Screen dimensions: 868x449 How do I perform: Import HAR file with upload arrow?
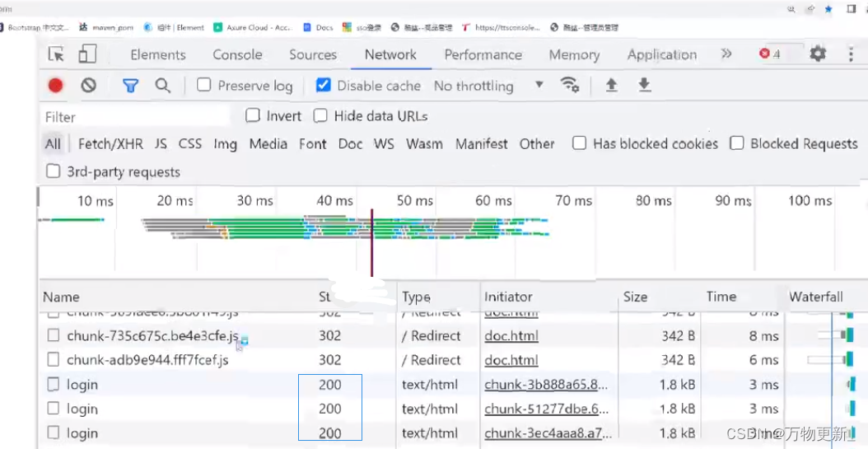pyautogui.click(x=611, y=85)
